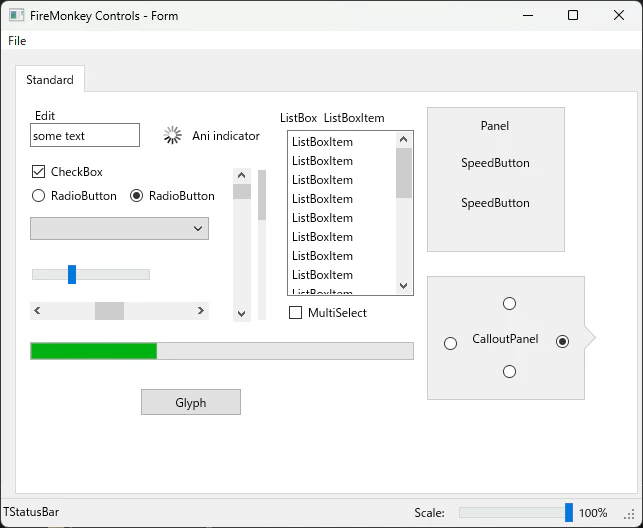Click the up arrow of standalone vertical scrollbar
Image resolution: width=643 pixels, height=528 pixels.
(x=242, y=175)
